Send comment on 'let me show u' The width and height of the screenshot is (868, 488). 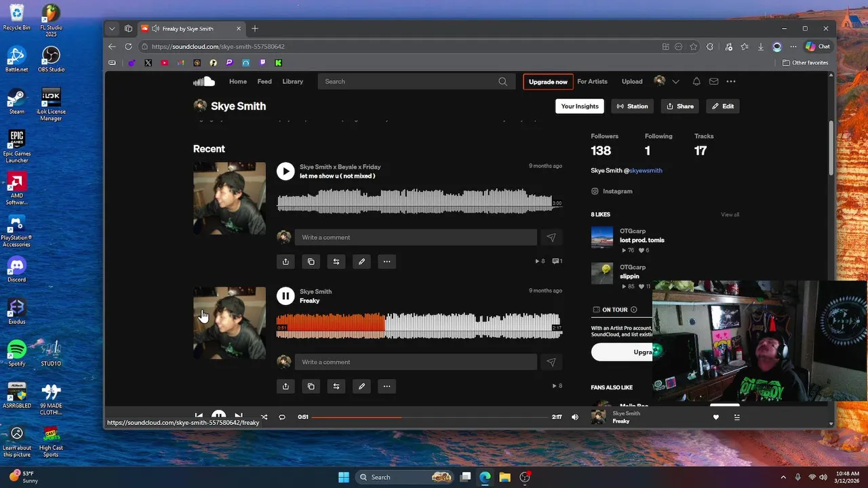tap(551, 237)
